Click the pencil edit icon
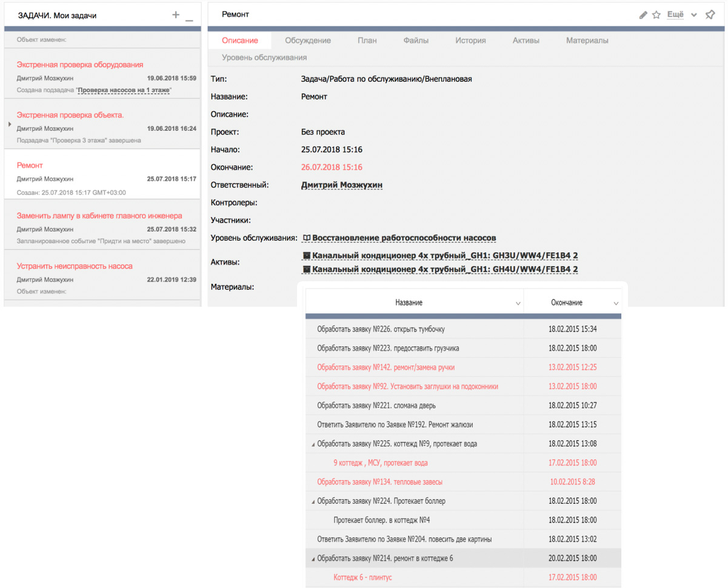Screen dimensions: 728x588 [643, 15]
